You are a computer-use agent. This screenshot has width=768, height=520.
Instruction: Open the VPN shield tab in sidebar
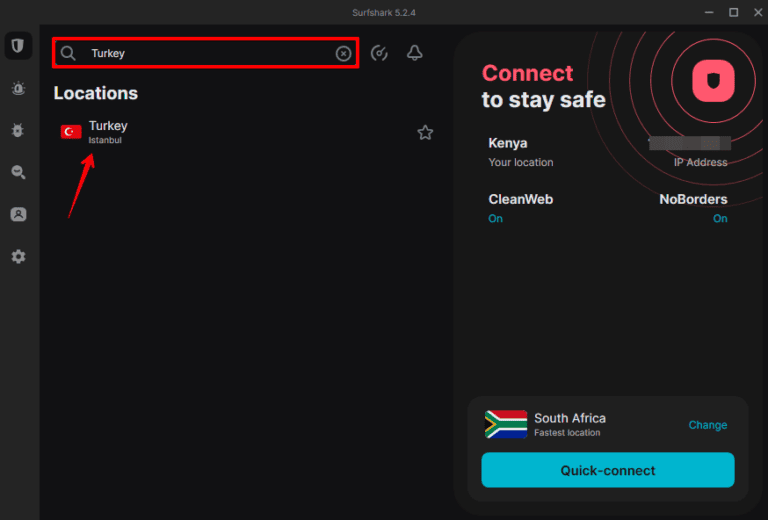coord(17,46)
